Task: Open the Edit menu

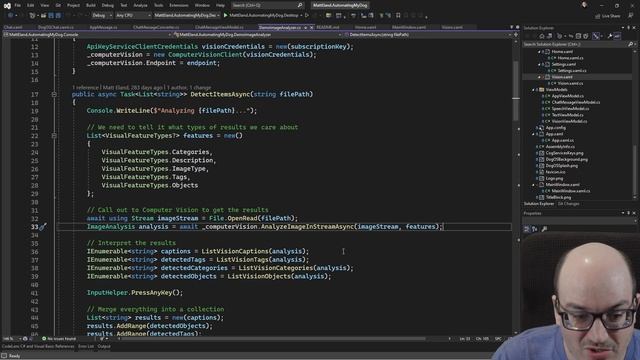Action: coord(31,5)
